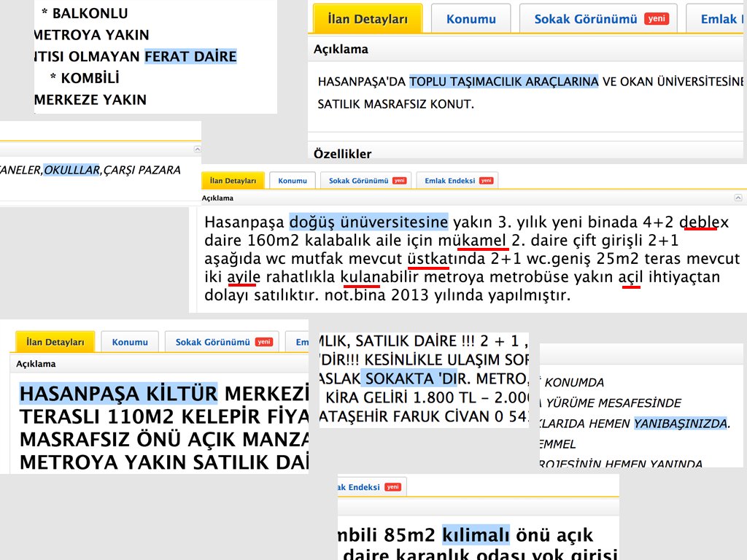747x560 pixels.
Task: Click the 'ATAŞEHİR FARUK CİVAN' line
Action: (424, 416)
